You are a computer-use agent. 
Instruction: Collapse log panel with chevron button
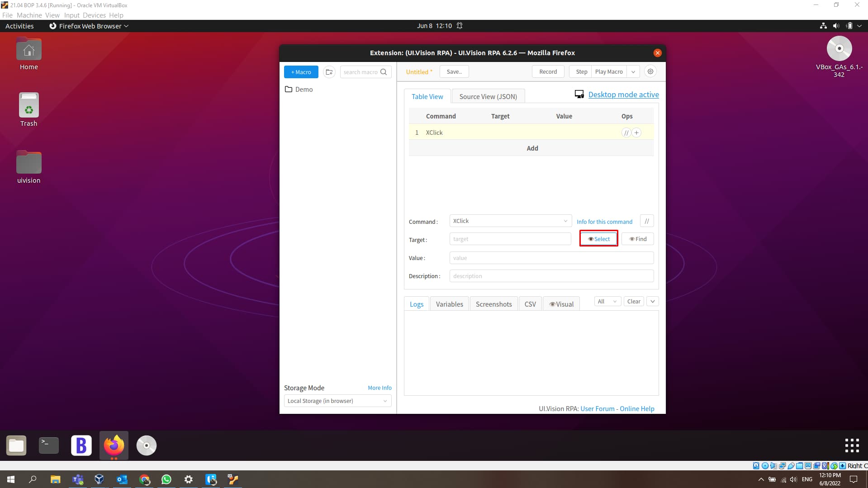click(x=653, y=301)
